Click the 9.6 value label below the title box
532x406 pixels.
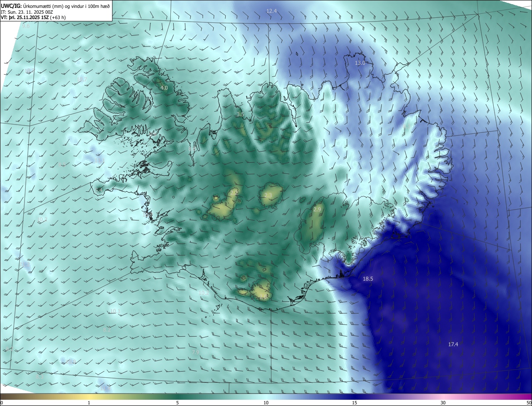pos(26,26)
